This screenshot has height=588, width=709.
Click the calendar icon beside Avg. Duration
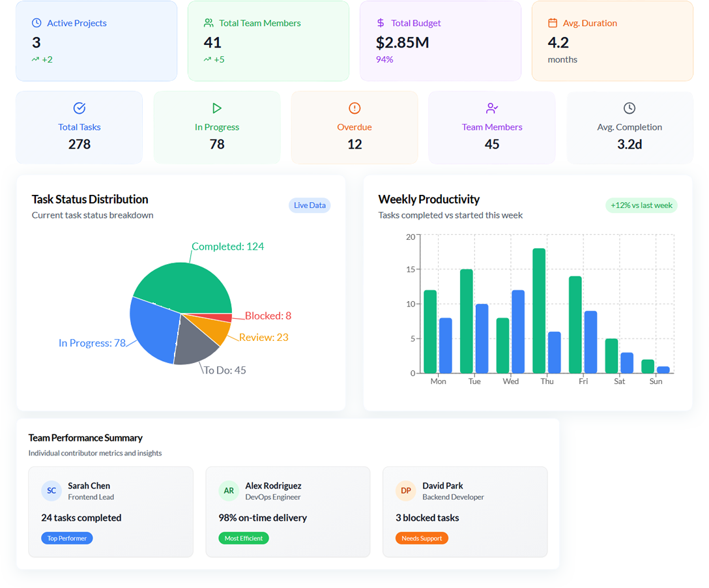[x=553, y=23]
